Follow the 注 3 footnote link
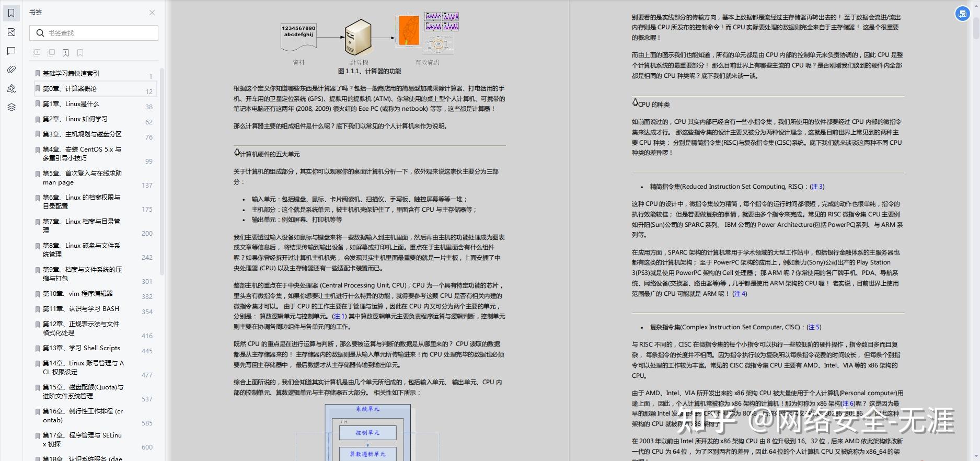Image resolution: width=980 pixels, height=461 pixels. 817,187
